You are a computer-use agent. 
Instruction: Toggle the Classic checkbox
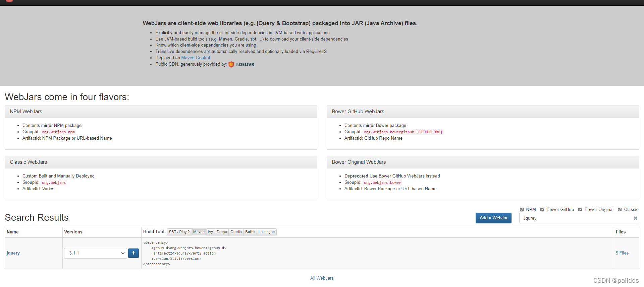(620, 210)
